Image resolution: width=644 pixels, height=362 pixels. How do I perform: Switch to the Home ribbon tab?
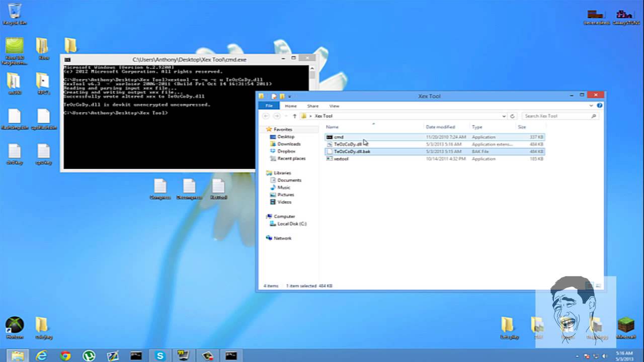[291, 106]
